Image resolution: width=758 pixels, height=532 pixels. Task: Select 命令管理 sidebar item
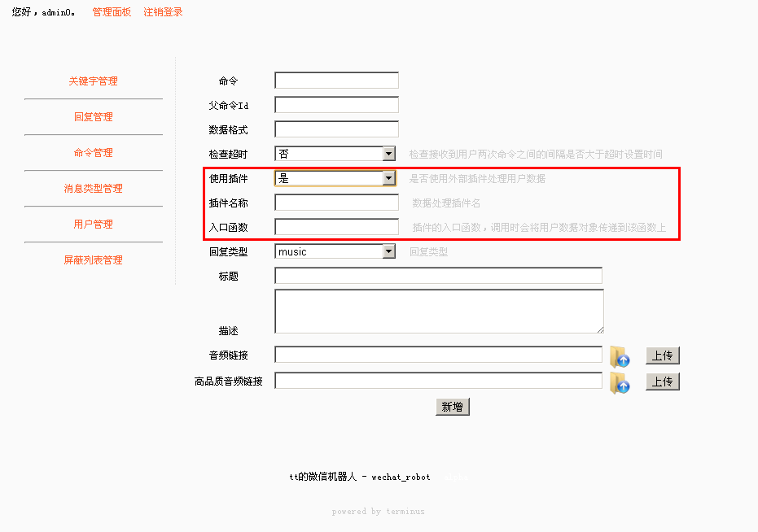(x=93, y=153)
